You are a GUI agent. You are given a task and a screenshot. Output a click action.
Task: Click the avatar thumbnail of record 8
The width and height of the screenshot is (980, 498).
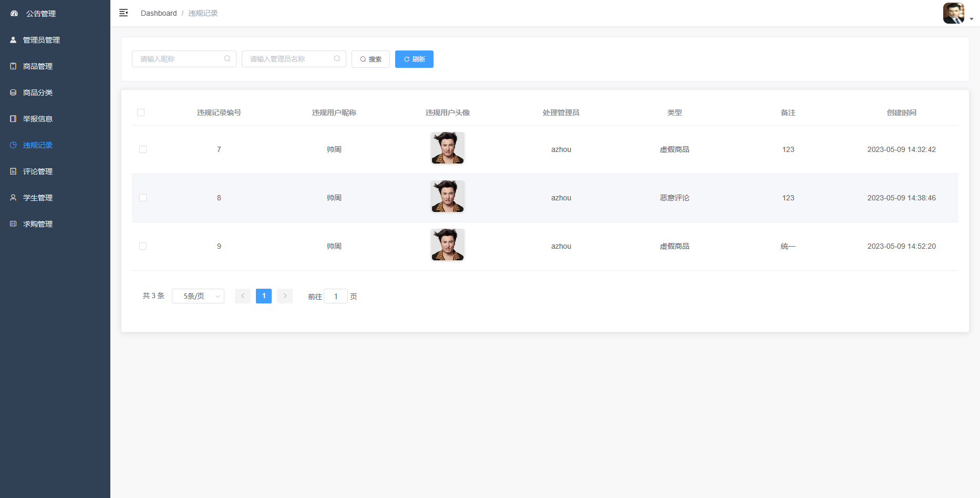pyautogui.click(x=448, y=197)
